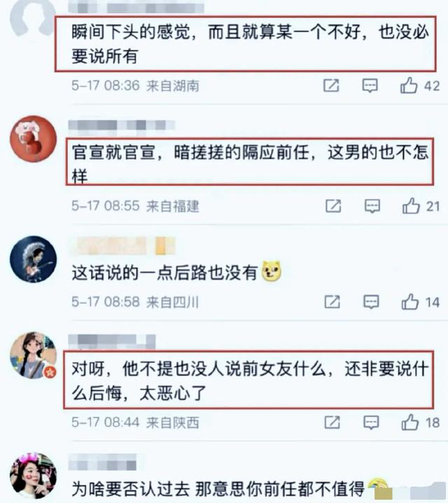Like the 湖南 comment with 42 likes
The height and width of the screenshot is (503, 448).
click(x=409, y=85)
